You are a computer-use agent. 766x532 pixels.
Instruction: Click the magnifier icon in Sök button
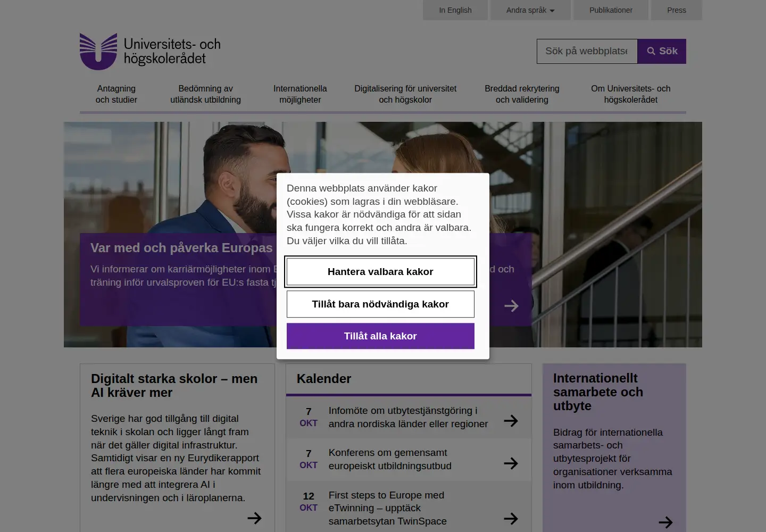point(651,51)
